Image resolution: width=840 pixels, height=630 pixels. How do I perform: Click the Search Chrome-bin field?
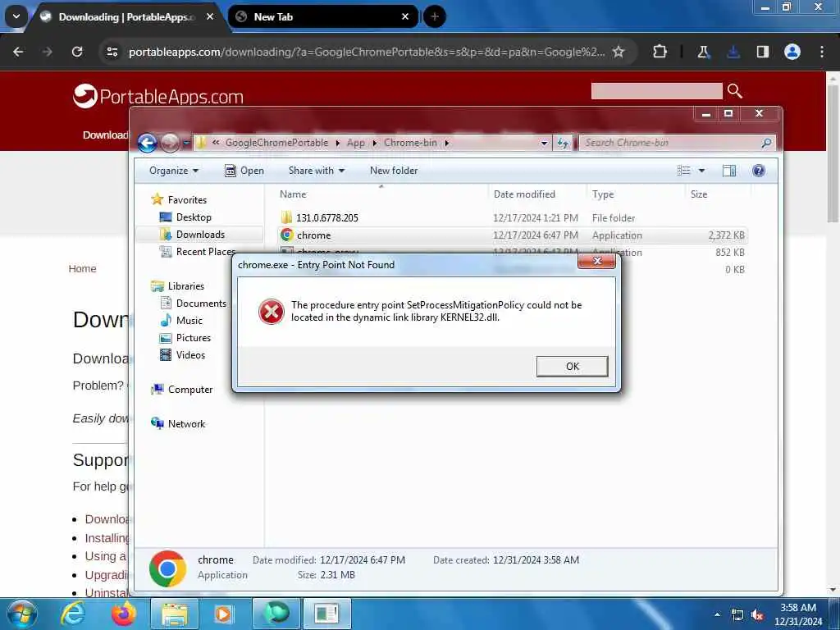(x=676, y=143)
